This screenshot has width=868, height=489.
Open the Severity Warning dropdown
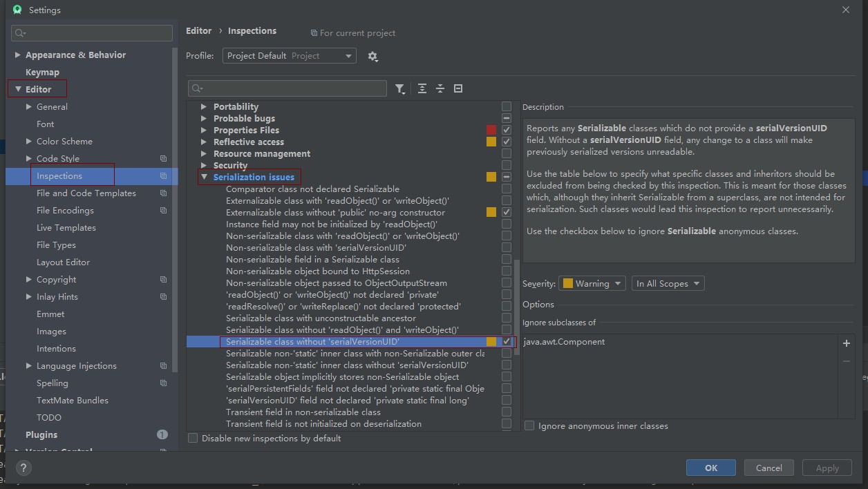(x=592, y=283)
